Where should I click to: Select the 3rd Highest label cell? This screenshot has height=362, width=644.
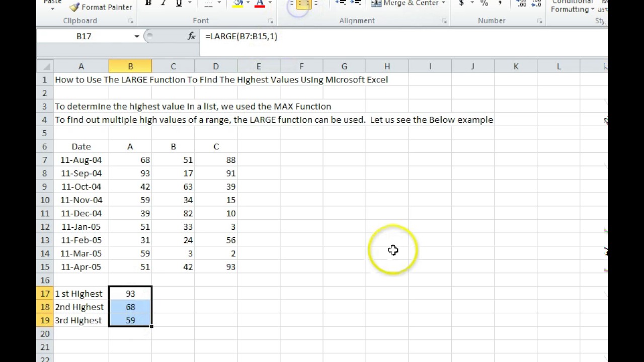(81, 320)
